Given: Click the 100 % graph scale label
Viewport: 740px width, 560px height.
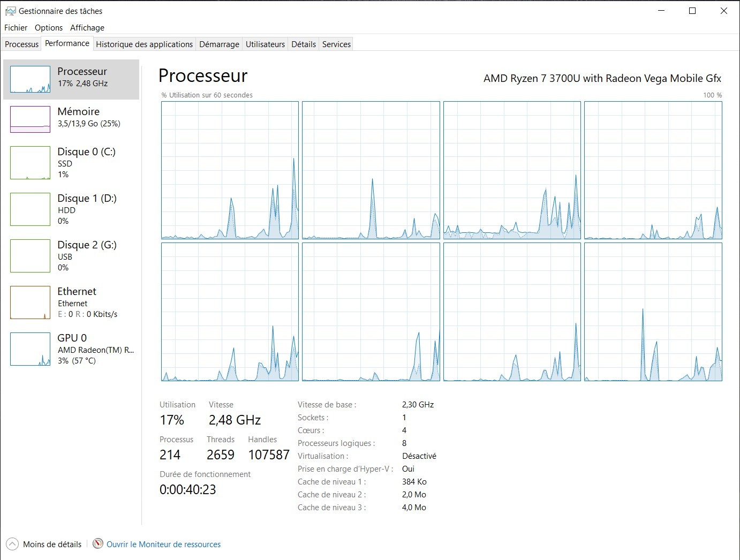Looking at the screenshot, I should 712,95.
